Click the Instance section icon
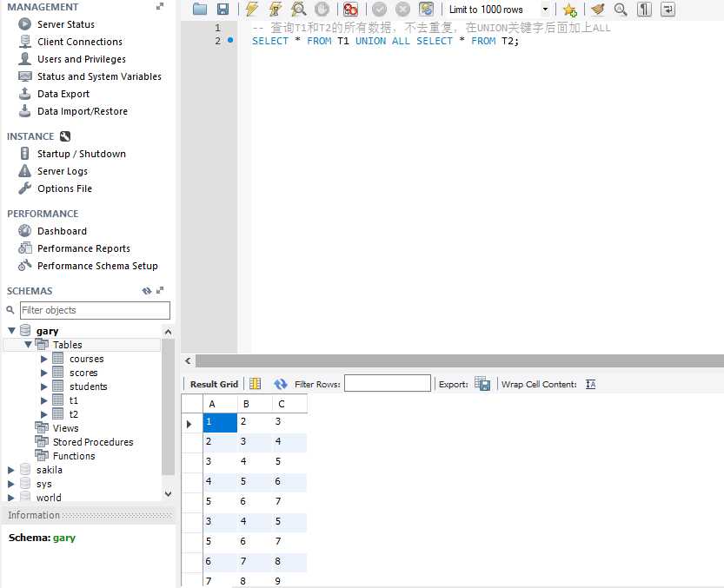The width and height of the screenshot is (724, 588). [x=65, y=136]
